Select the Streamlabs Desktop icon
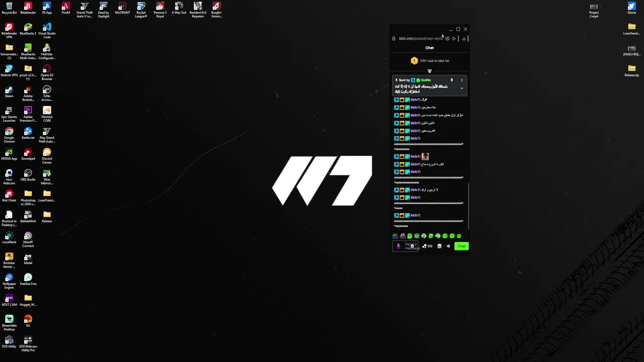This screenshot has width=644, height=362. pyautogui.click(x=9, y=323)
